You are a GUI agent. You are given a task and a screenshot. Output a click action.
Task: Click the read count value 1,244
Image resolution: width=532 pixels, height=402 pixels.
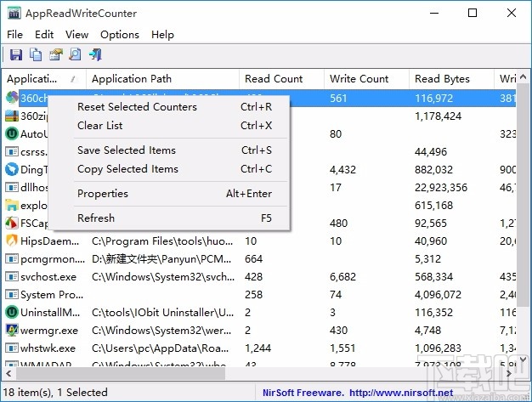pyautogui.click(x=258, y=348)
